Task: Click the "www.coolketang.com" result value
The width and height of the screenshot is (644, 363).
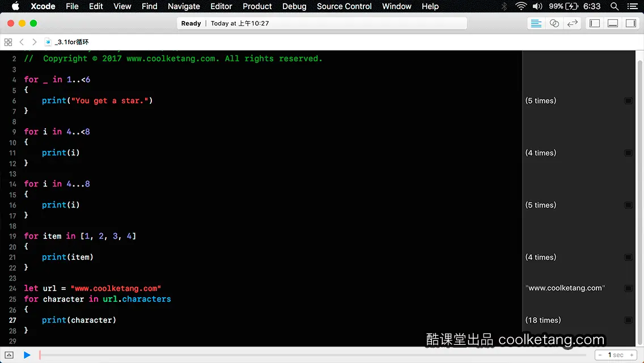Action: (565, 288)
